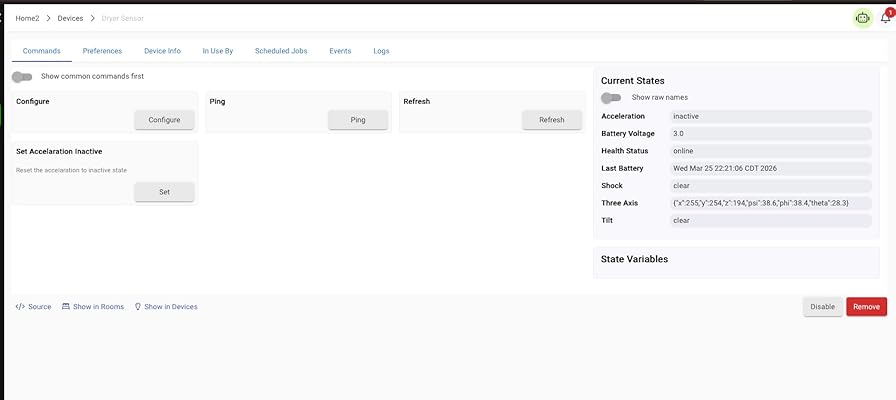Click the Refresh command button
896x400 pixels.
(x=552, y=120)
